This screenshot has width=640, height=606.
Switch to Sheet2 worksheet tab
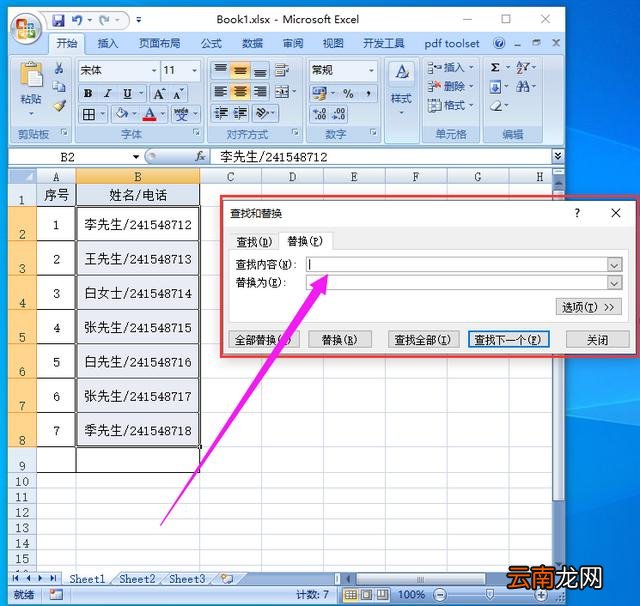coord(138,579)
